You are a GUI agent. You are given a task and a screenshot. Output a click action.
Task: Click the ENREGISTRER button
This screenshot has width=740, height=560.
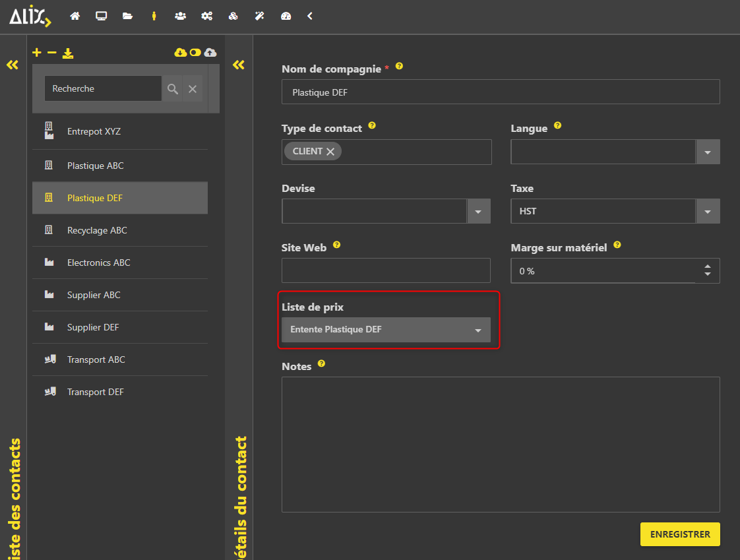(680, 534)
